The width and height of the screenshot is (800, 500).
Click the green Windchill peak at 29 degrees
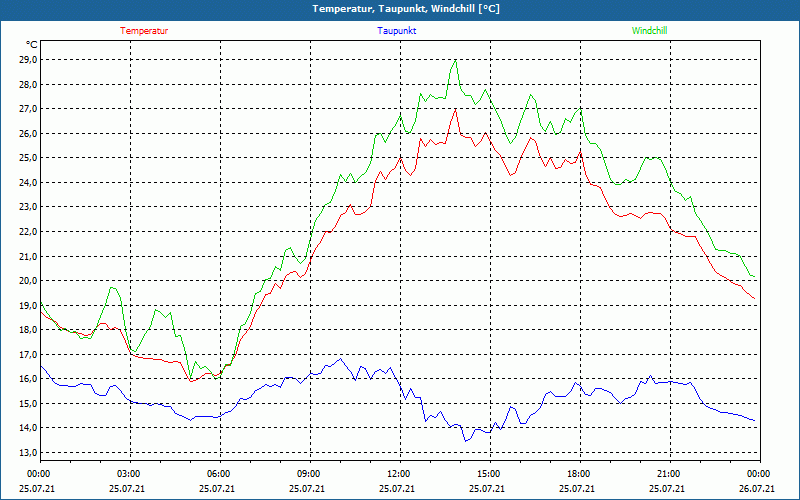coord(455,61)
